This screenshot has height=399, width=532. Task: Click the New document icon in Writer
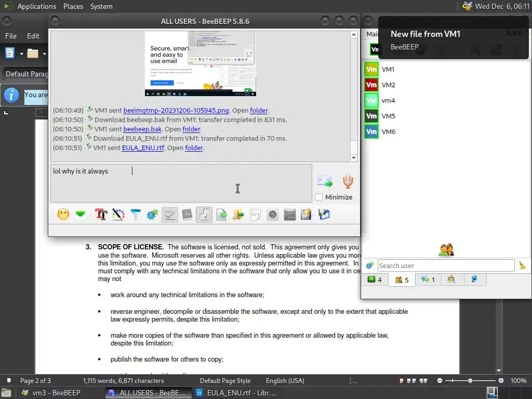[10, 54]
